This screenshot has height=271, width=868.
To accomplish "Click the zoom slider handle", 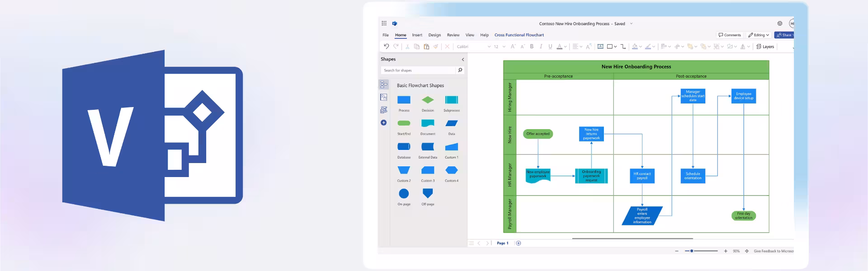I will (x=692, y=251).
